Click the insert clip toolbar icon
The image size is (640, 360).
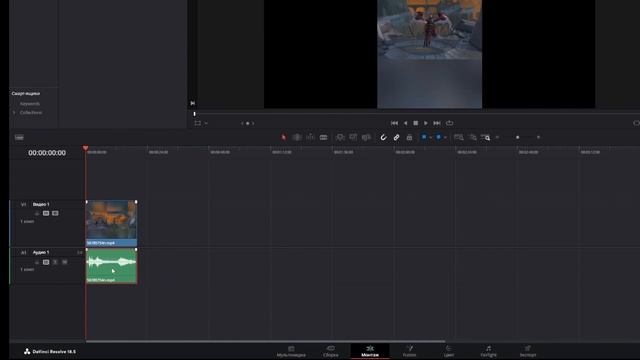[x=340, y=138]
